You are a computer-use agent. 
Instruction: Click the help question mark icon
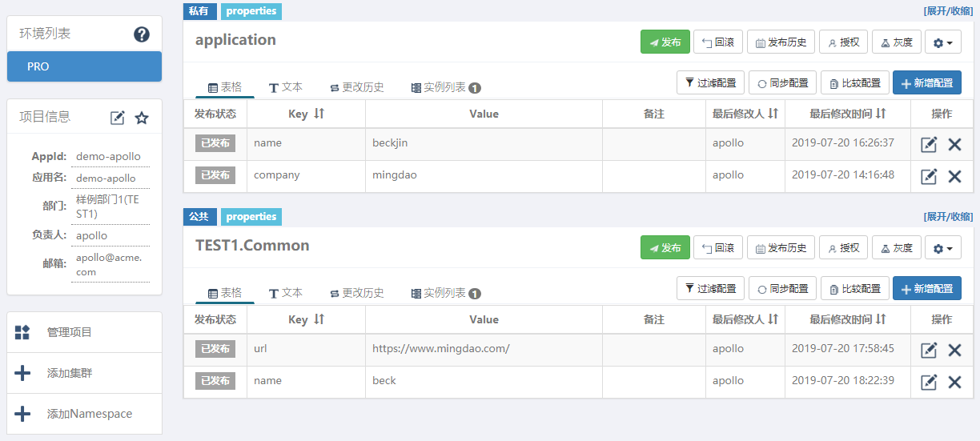coord(142,34)
